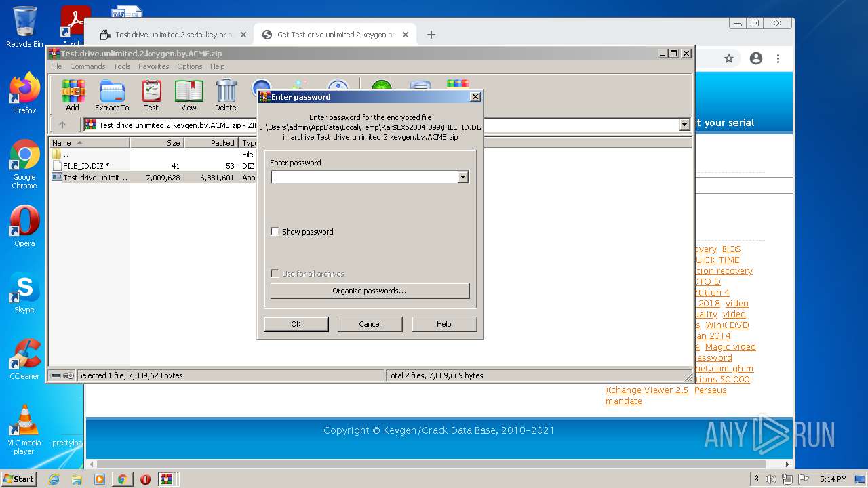Sort files by Name column header

[x=90, y=143]
